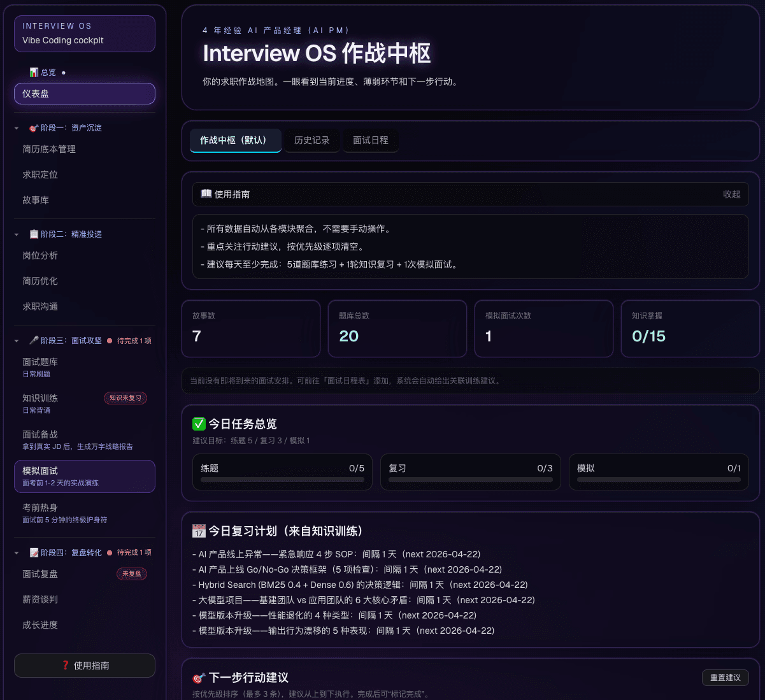Screen dimensions: 765x700
Task: Click review item Hybrid Search 决策逻辑
Action: [x=360, y=585]
